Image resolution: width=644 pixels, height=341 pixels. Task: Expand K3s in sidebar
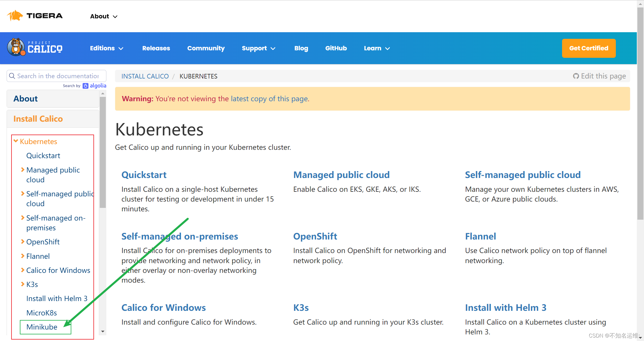[23, 284]
